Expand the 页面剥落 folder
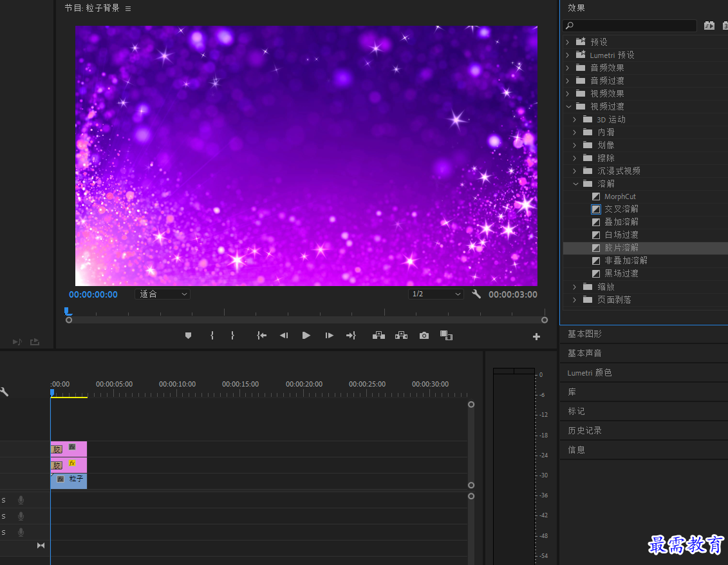Screen dimensions: 728x565 (575, 300)
